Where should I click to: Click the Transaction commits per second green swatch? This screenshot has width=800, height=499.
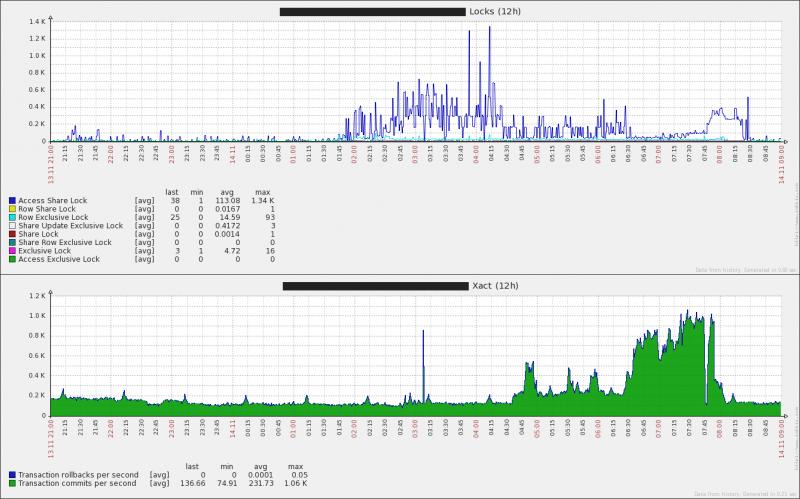click(11, 482)
